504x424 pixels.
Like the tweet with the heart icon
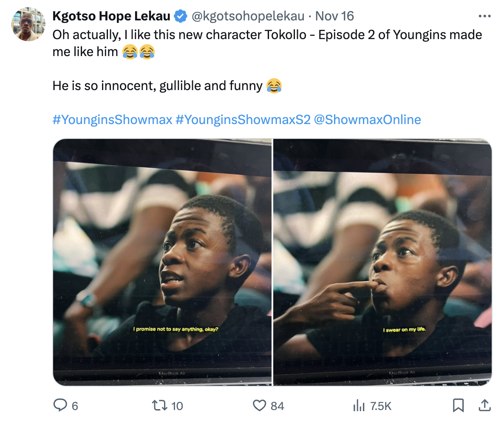pyautogui.click(x=259, y=406)
